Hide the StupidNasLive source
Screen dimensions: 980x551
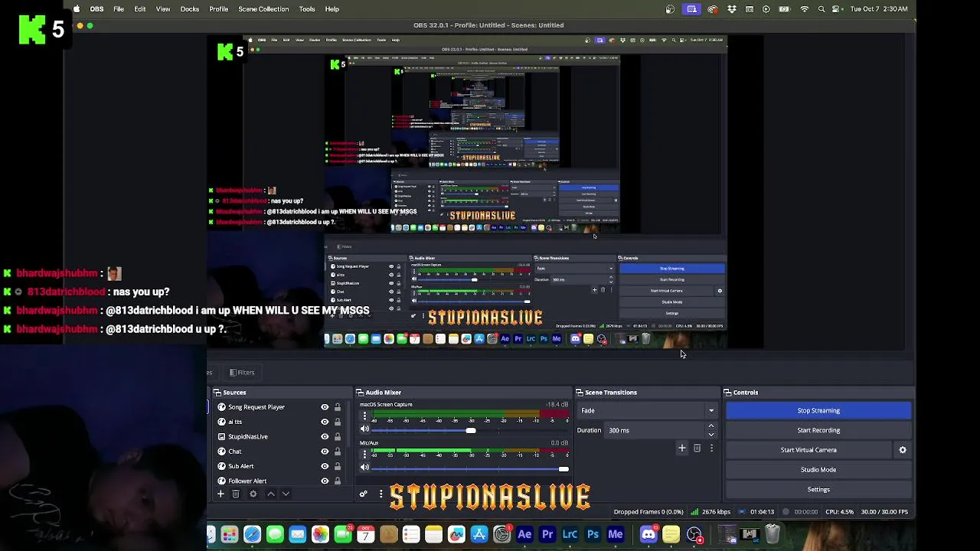coord(325,436)
